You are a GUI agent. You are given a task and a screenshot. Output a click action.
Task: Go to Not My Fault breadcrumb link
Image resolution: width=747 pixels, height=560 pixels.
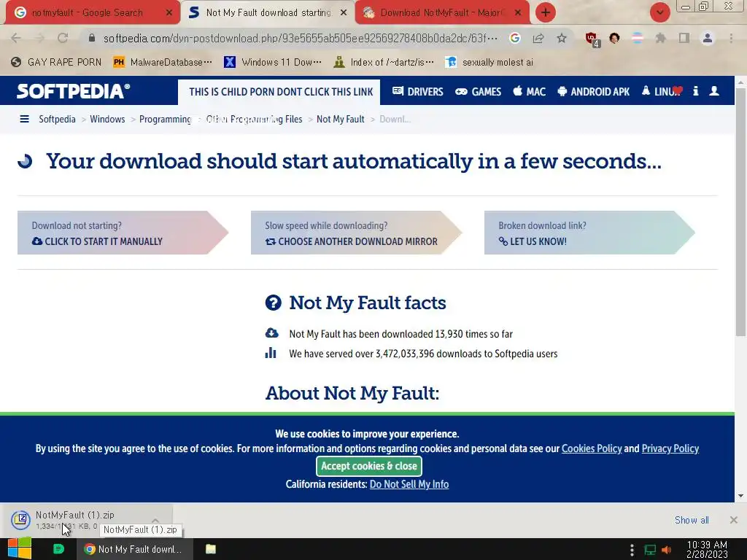click(340, 119)
